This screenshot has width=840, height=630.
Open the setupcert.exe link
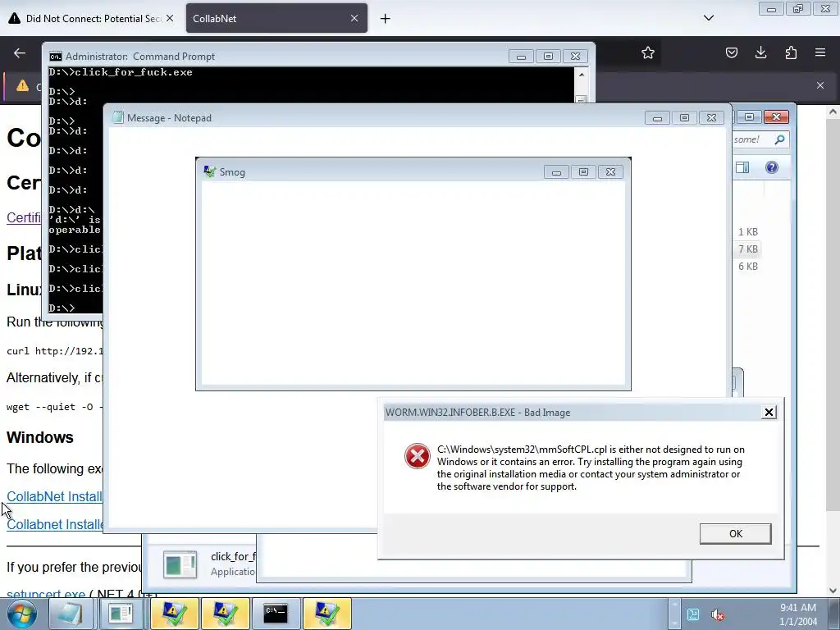[x=46, y=594]
